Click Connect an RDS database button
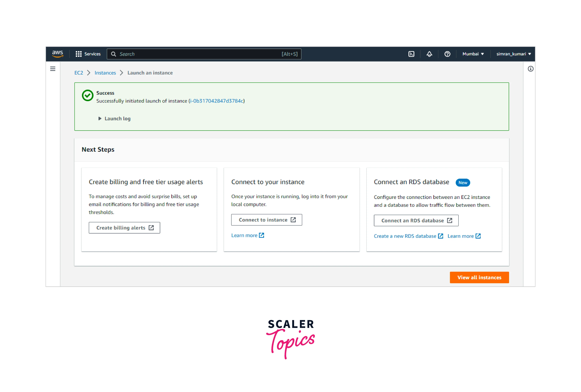Viewport: 581px width, 392px height. [x=416, y=220]
